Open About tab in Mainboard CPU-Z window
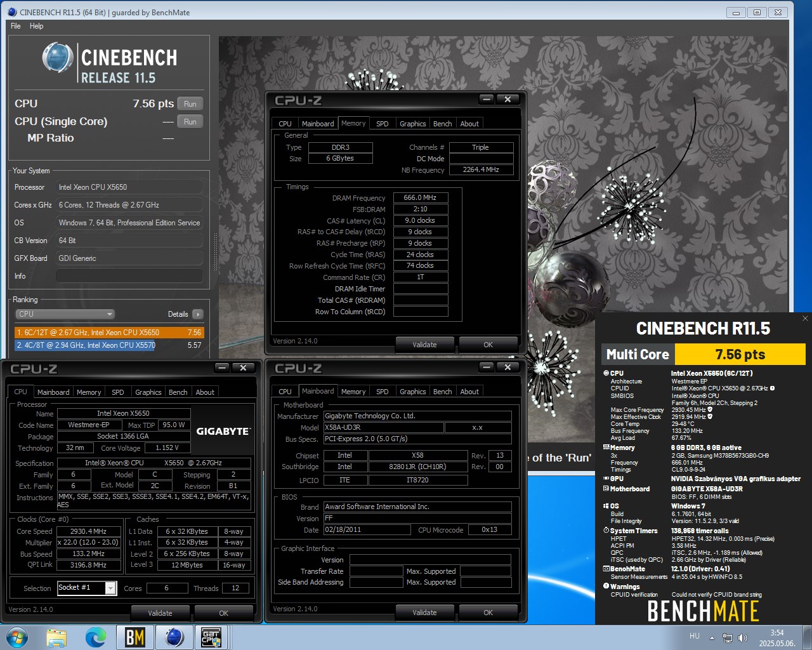Image resolution: width=812 pixels, height=650 pixels. (469, 392)
